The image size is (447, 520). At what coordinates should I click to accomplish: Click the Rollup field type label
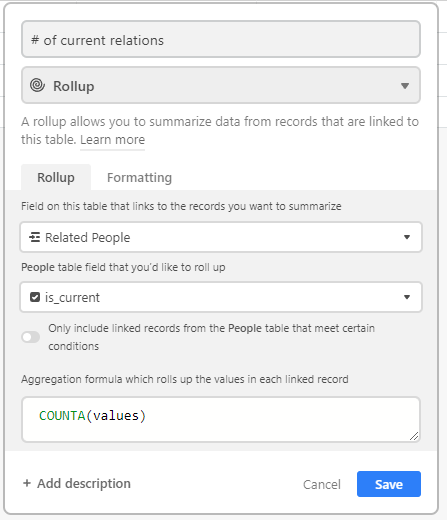[74, 86]
